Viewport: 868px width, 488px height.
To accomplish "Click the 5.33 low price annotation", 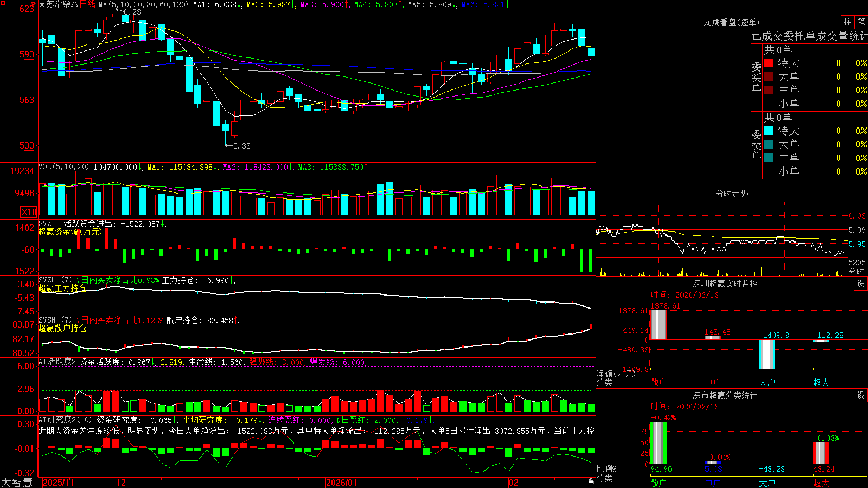I will [x=242, y=146].
